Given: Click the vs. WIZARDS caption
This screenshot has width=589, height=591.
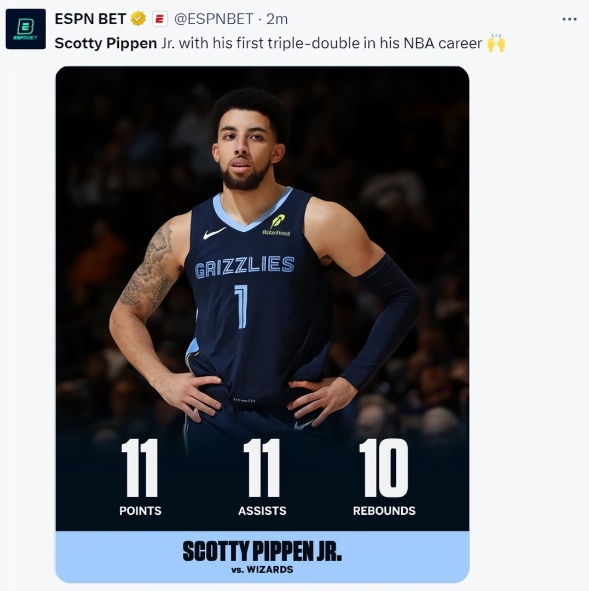Looking at the screenshot, I should pyautogui.click(x=262, y=570).
